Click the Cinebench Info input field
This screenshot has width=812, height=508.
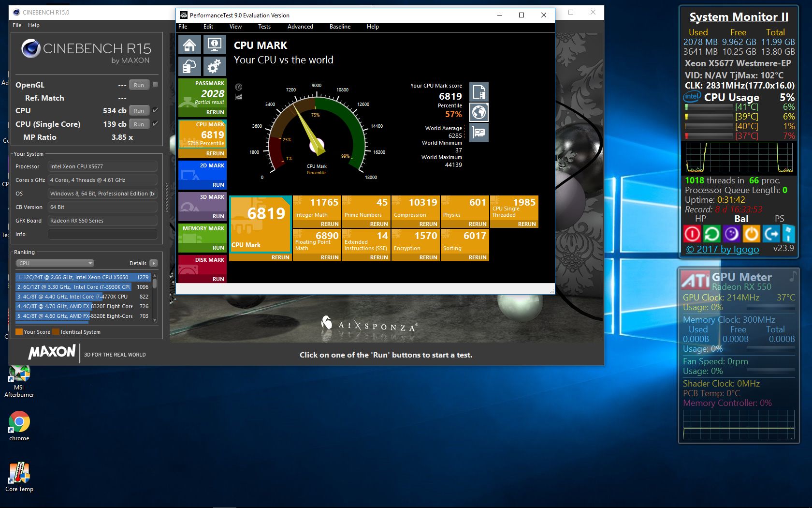tap(102, 234)
